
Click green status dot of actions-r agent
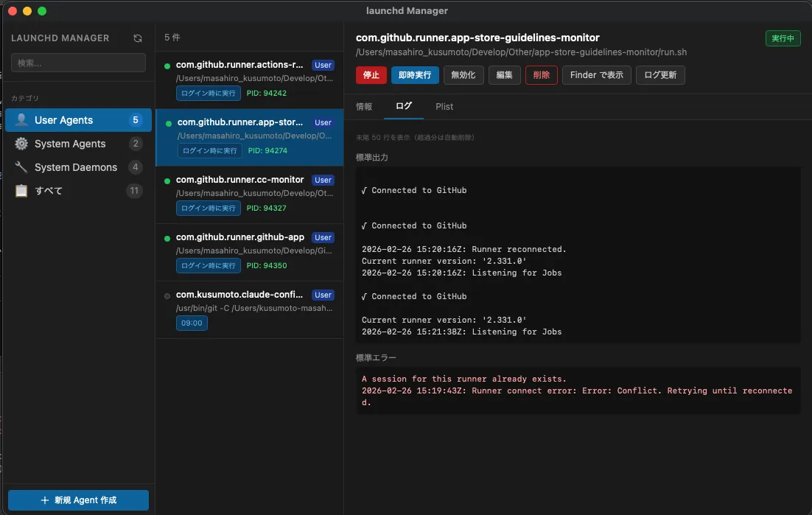pyautogui.click(x=167, y=66)
